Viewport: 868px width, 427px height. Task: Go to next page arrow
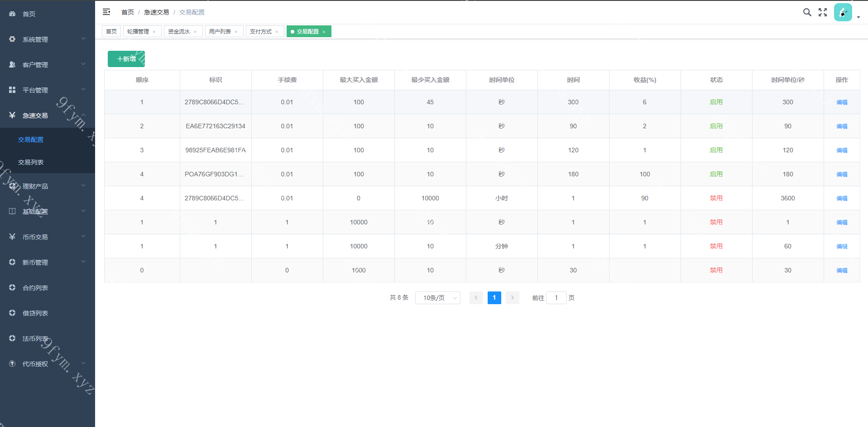[x=512, y=298]
